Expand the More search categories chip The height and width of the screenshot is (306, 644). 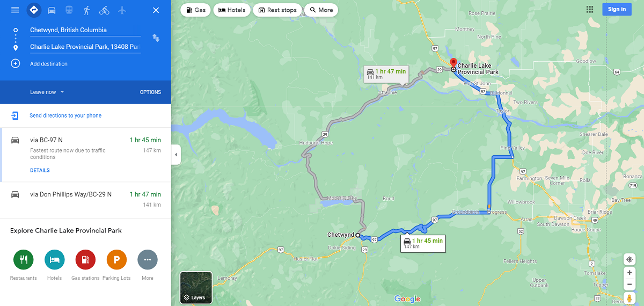click(x=321, y=10)
